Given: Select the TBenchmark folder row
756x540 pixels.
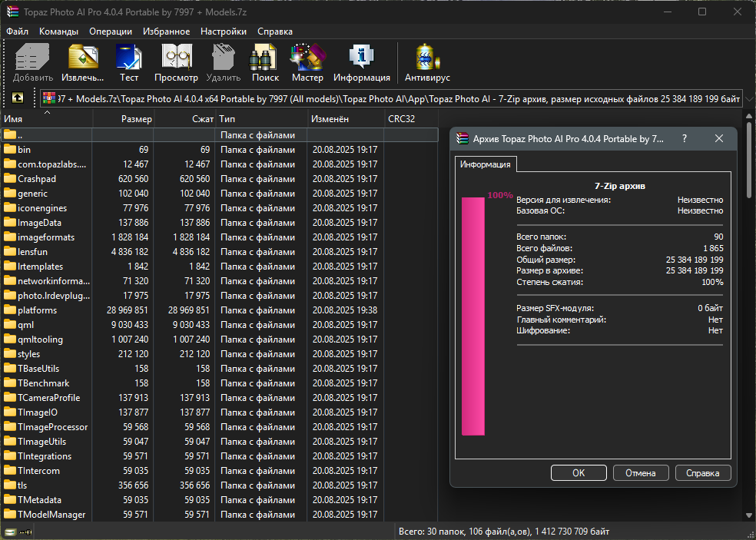Looking at the screenshot, I should pos(219,383).
